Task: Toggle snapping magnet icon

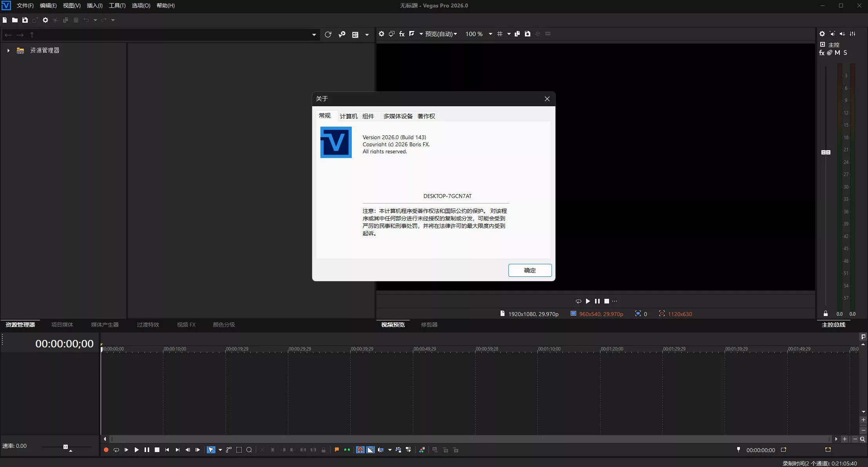Action: click(360, 450)
